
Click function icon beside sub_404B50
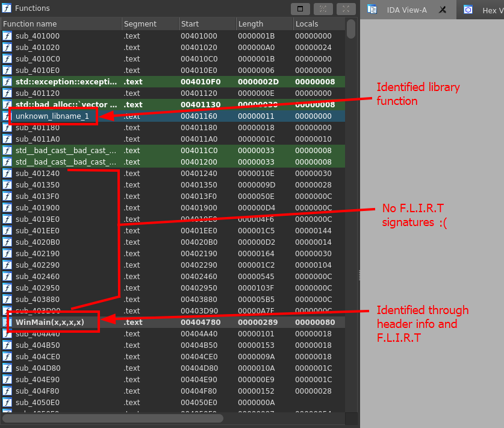click(7, 345)
